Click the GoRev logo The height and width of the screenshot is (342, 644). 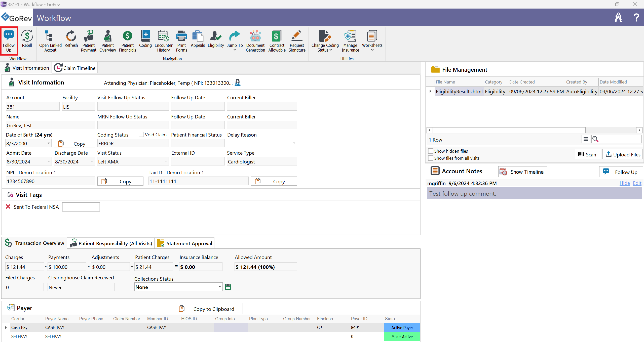point(17,18)
